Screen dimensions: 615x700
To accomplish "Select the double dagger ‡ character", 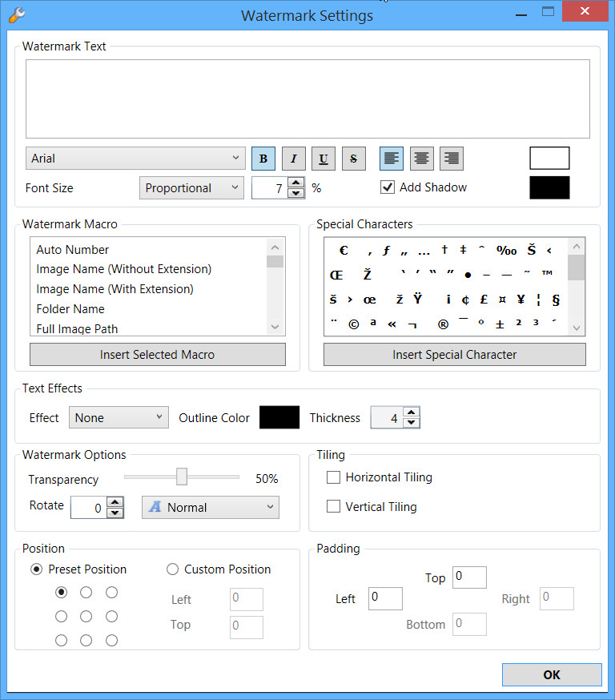I will pyautogui.click(x=464, y=250).
